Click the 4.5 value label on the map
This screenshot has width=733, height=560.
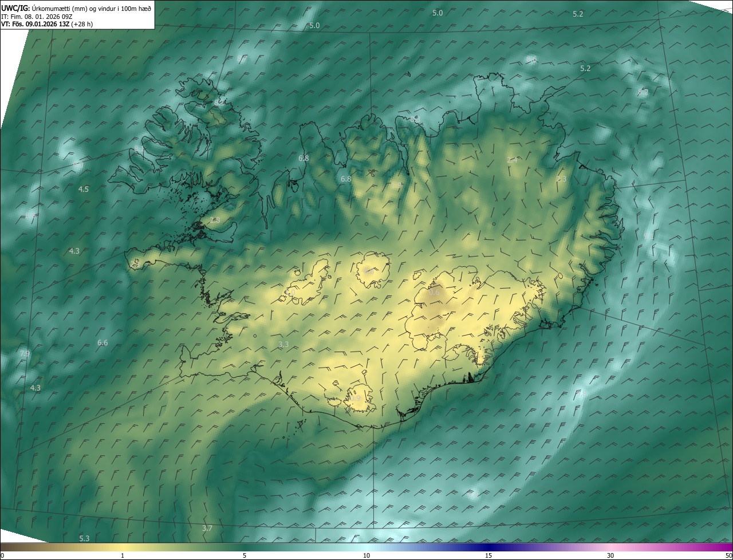coord(84,189)
